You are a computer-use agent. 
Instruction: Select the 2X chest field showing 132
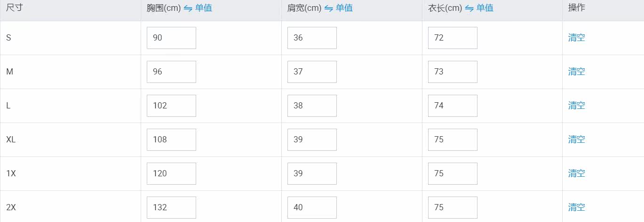coord(171,207)
